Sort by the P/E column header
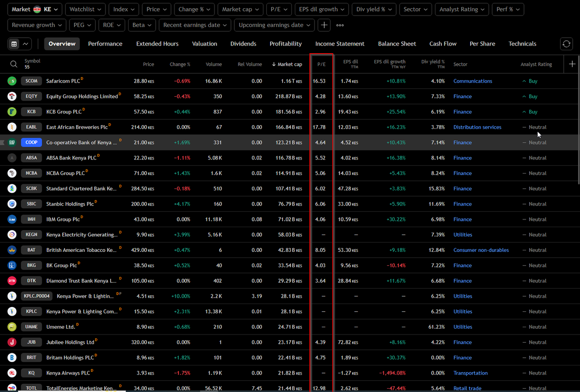Image resolution: width=580 pixels, height=392 pixels. click(321, 64)
